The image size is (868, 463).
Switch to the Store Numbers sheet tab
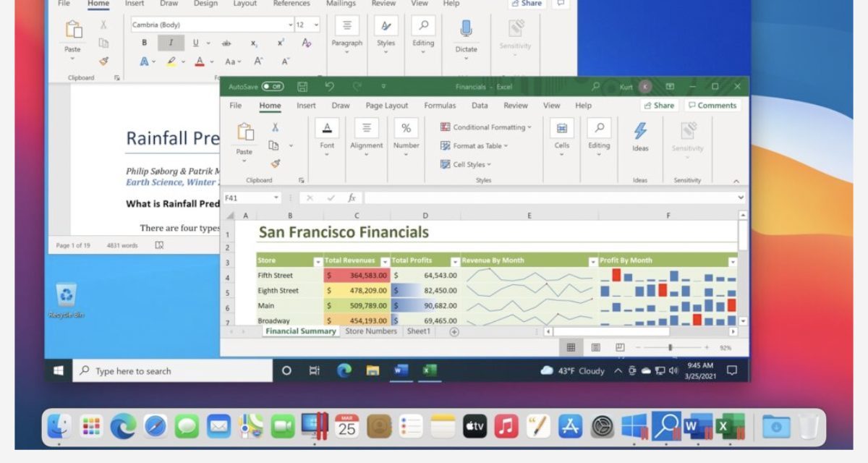(x=371, y=331)
